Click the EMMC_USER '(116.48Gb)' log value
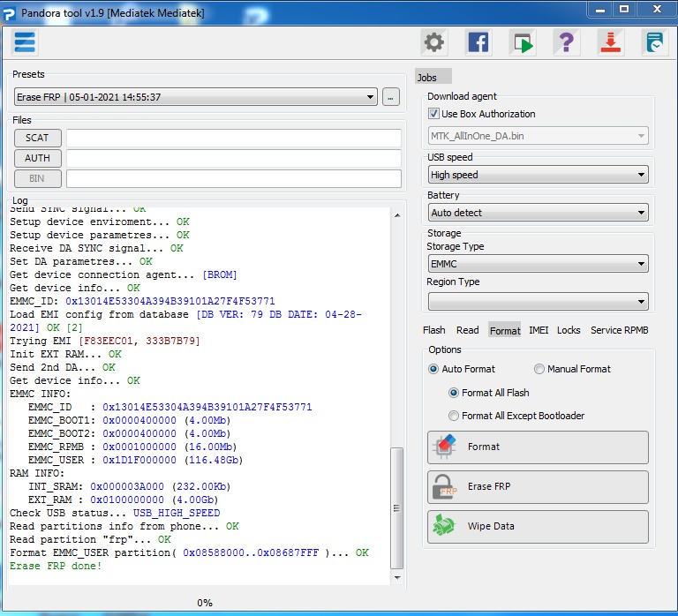The height and width of the screenshot is (616, 678). [214, 460]
